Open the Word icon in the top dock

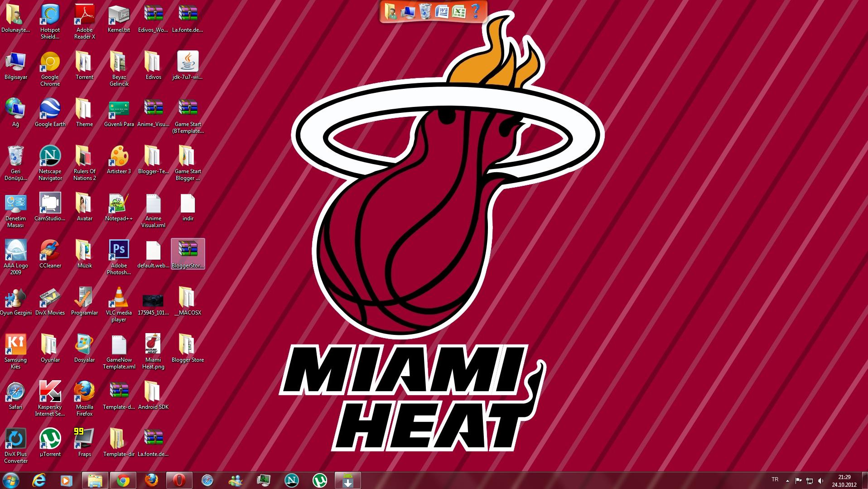[x=442, y=11]
